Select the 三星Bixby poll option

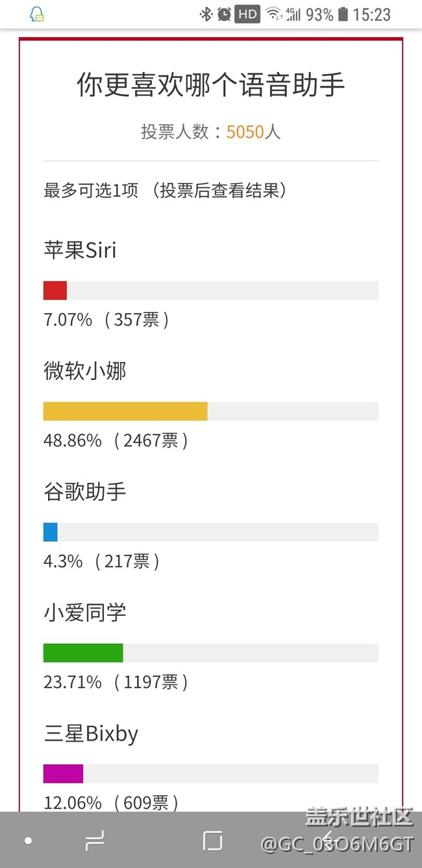91,734
